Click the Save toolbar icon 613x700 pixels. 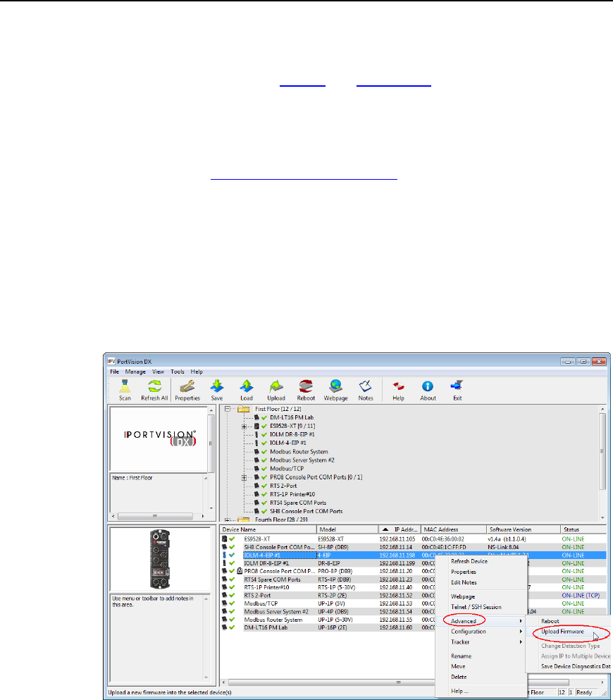click(x=217, y=390)
